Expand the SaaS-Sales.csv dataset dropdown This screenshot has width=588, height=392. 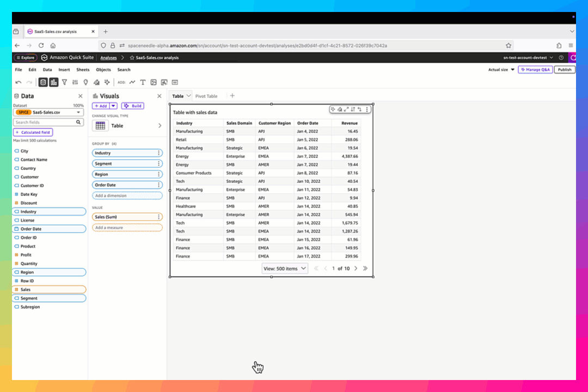tap(78, 112)
